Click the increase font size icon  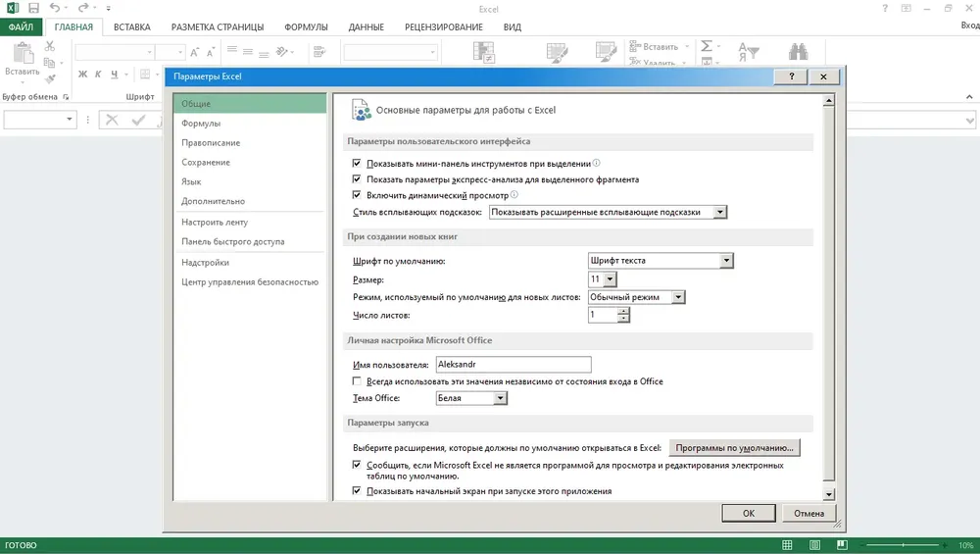pyautogui.click(x=194, y=52)
